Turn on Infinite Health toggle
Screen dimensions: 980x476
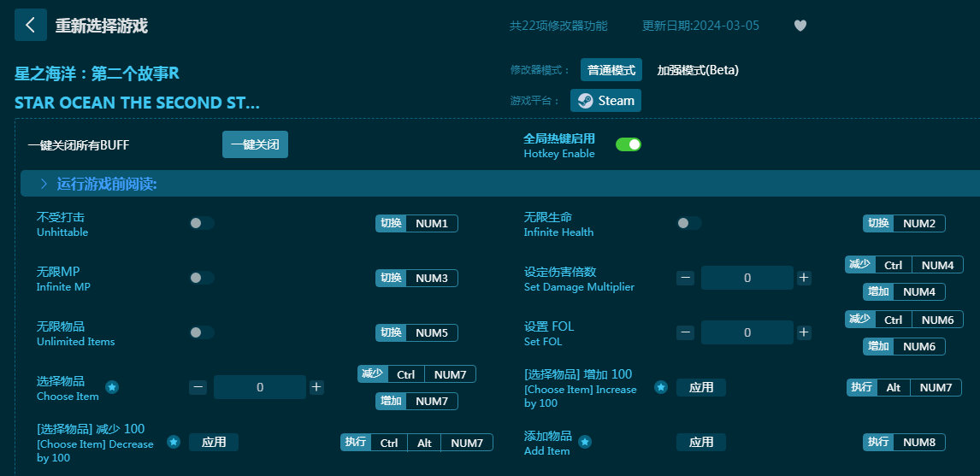[688, 223]
